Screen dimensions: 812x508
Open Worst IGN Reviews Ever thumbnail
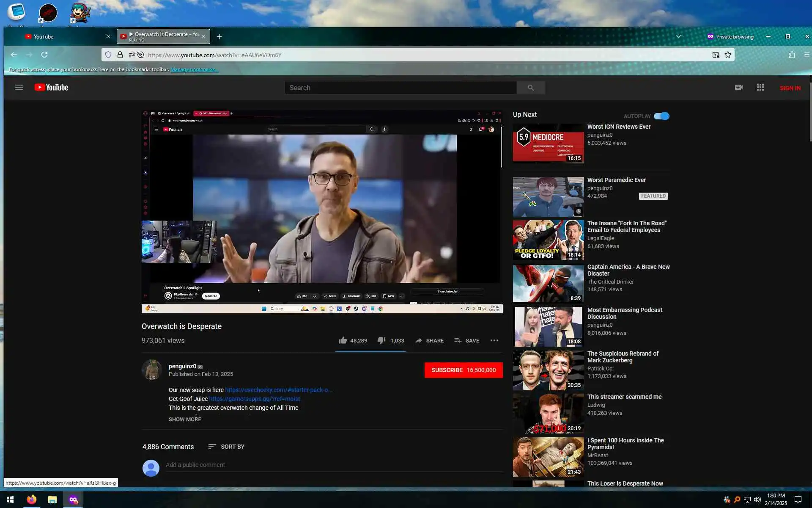point(548,143)
